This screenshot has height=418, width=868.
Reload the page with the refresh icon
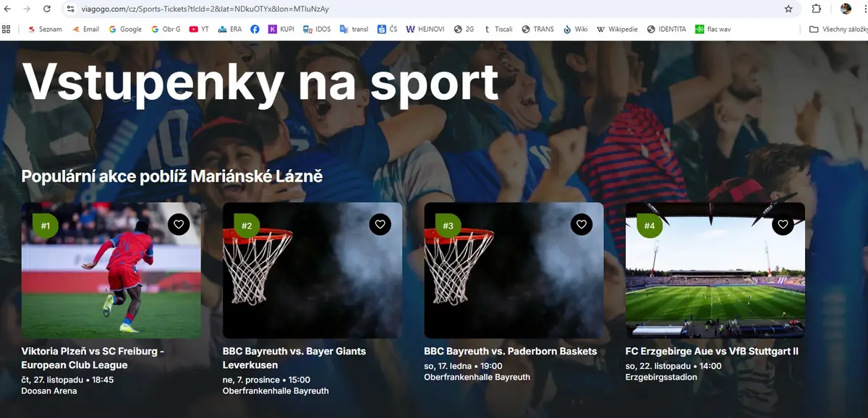[x=47, y=9]
